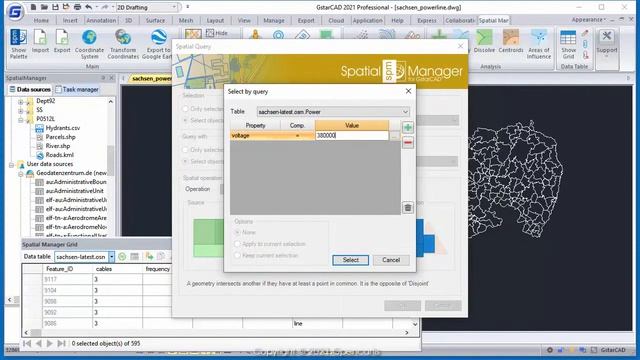The image size is (640, 360).
Task: Open the Manage ribbon tab
Action: (x=274, y=20)
